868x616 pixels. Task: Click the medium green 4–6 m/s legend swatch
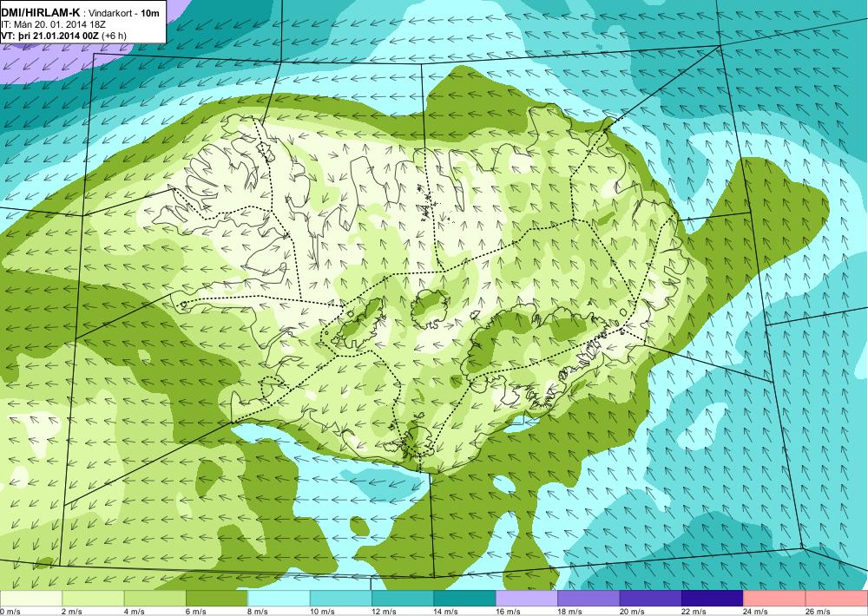[x=155, y=599]
